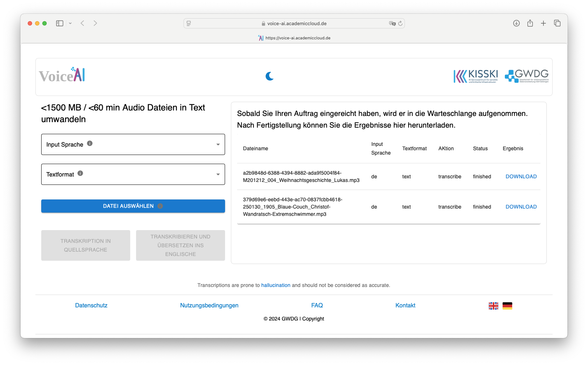Open the FAQ page
Screen dimensions: 588x365
pos(317,305)
